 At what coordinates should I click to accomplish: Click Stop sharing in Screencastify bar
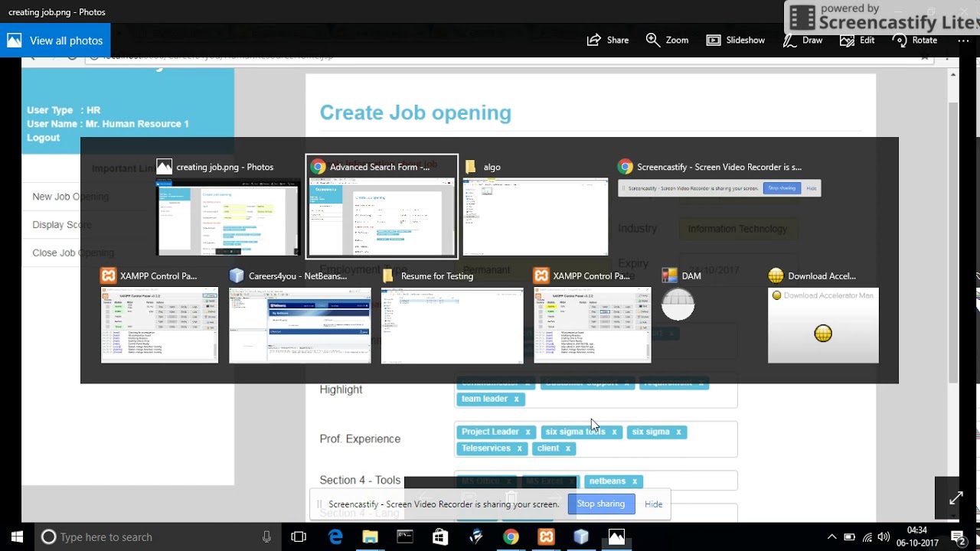(x=600, y=504)
